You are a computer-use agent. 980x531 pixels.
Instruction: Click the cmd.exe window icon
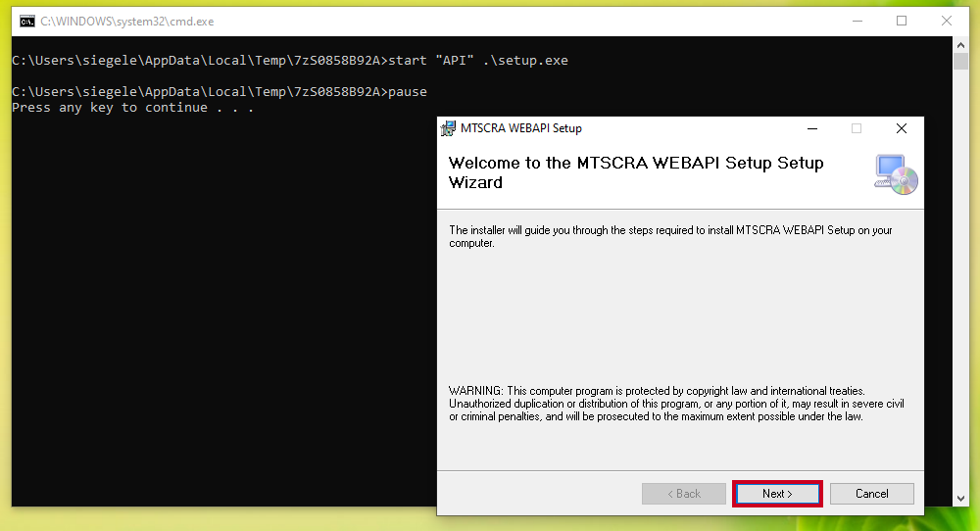pyautogui.click(x=26, y=22)
